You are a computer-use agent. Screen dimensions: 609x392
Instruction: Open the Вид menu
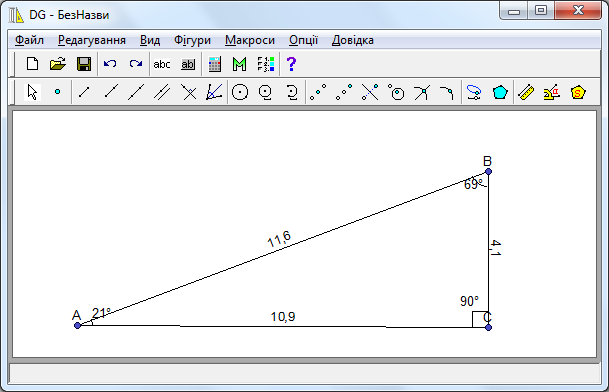[150, 40]
